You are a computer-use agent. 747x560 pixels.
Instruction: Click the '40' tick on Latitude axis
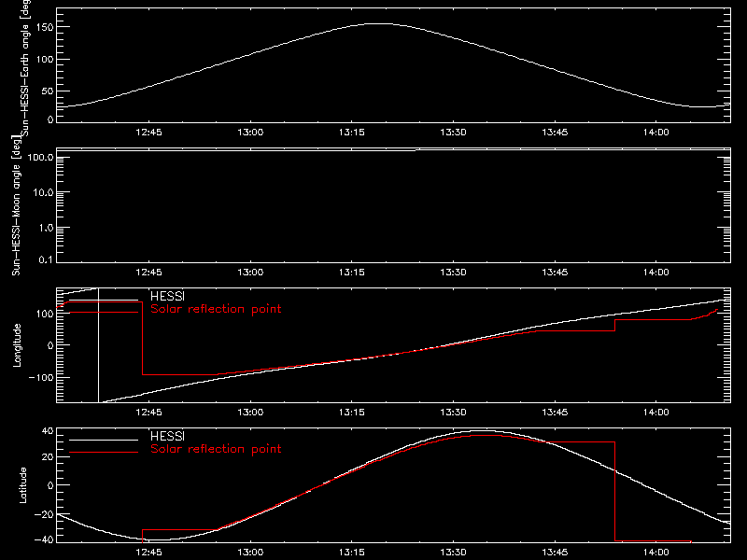tap(48, 431)
